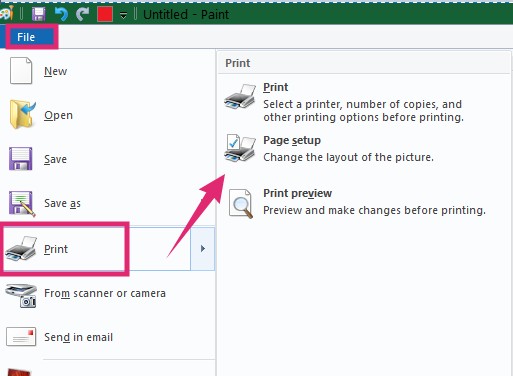The height and width of the screenshot is (376, 513).
Task: Click the Paint application icon in title bar
Action: click(7, 14)
